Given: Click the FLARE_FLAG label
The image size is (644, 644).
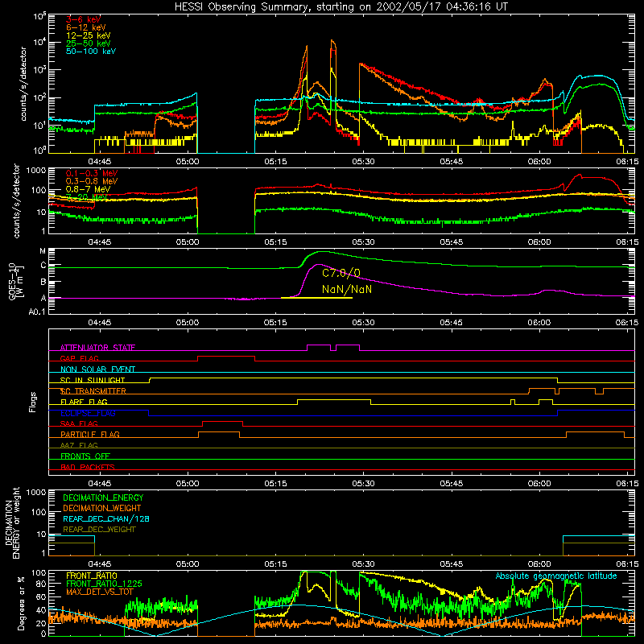Looking at the screenshot, I should (x=84, y=402).
